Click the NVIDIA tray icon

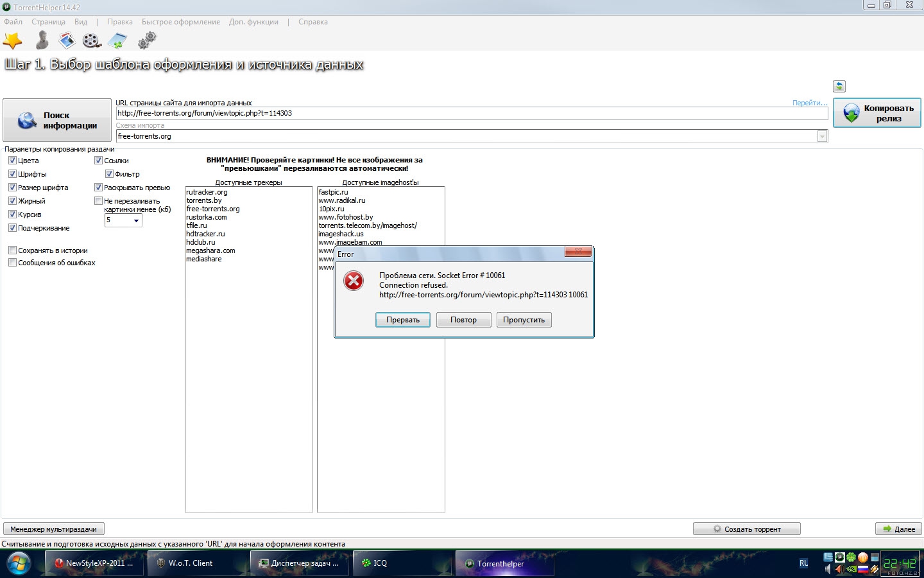[x=851, y=569]
